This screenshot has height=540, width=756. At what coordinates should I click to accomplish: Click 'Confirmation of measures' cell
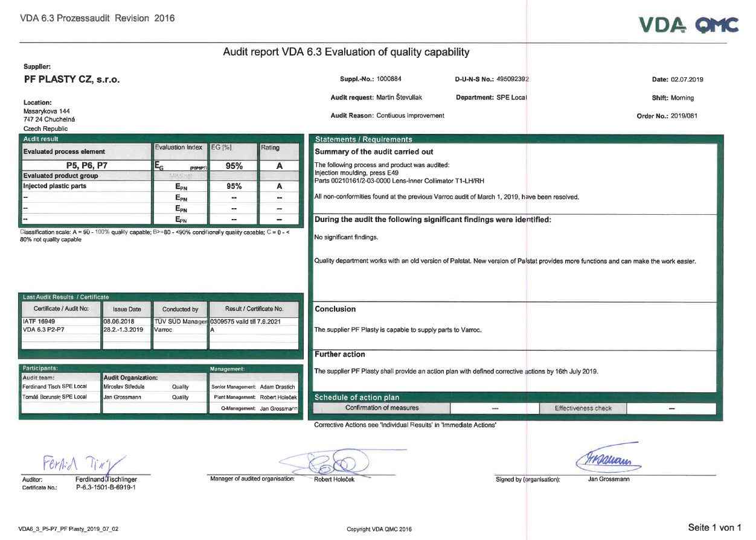[x=382, y=408]
